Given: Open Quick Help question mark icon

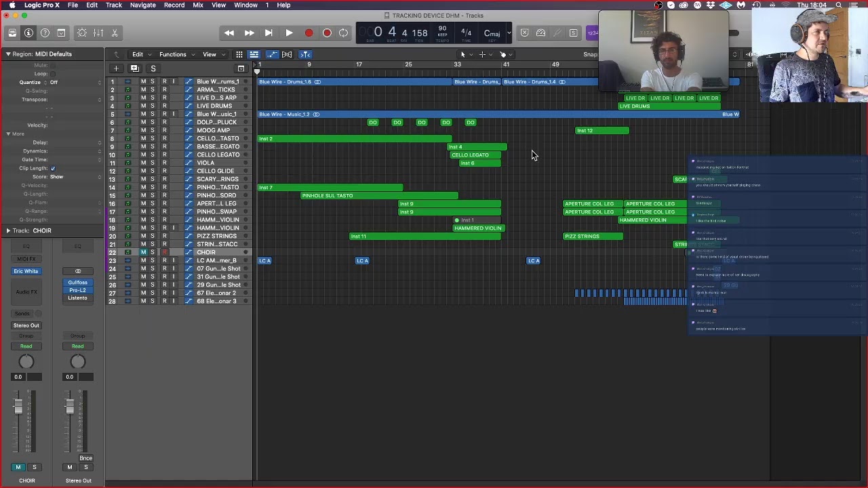Looking at the screenshot, I should [x=45, y=33].
